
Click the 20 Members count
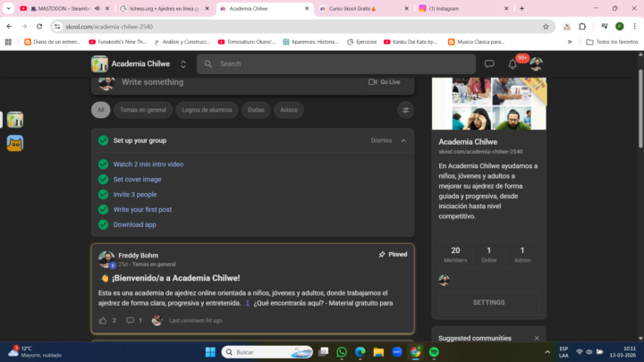pyautogui.click(x=455, y=255)
